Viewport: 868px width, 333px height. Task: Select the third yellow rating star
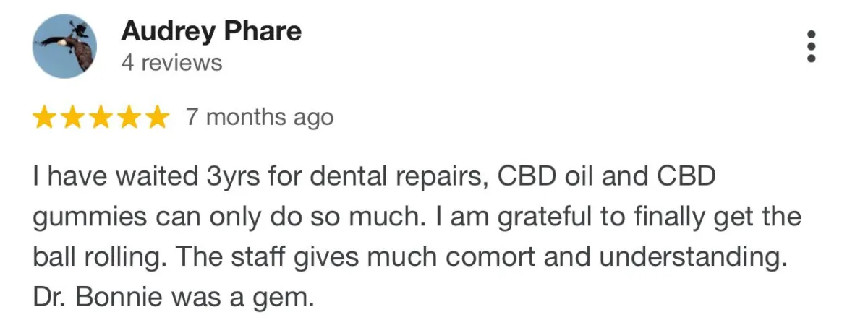[x=100, y=117]
